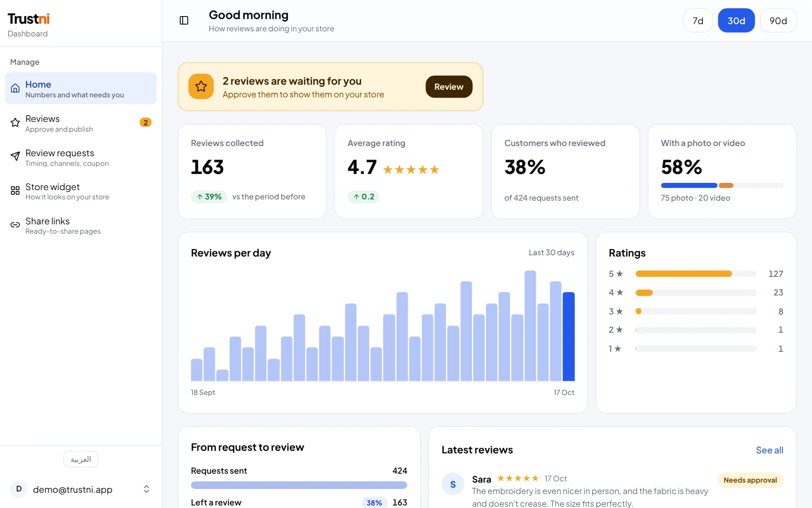
Task: Click the 0.2 rating increase badge
Action: [x=364, y=196]
